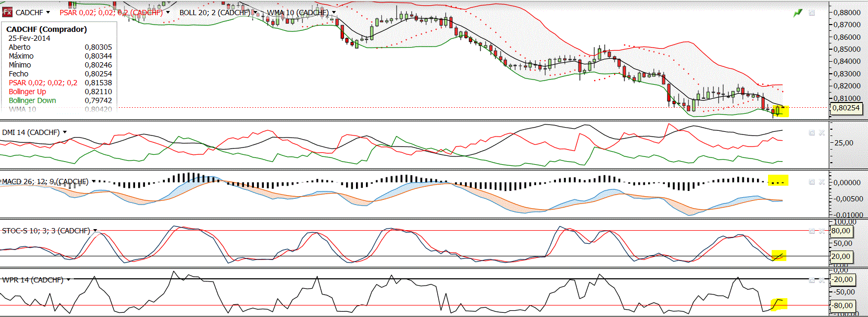Maximize the main price chart panel
This screenshot has width=868, height=317.
click(x=811, y=13)
